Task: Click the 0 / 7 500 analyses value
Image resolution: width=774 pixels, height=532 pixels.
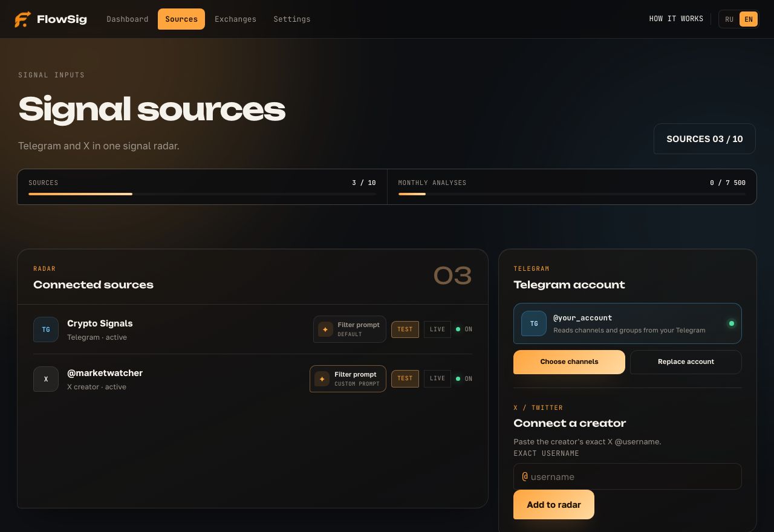Action: [x=727, y=183]
